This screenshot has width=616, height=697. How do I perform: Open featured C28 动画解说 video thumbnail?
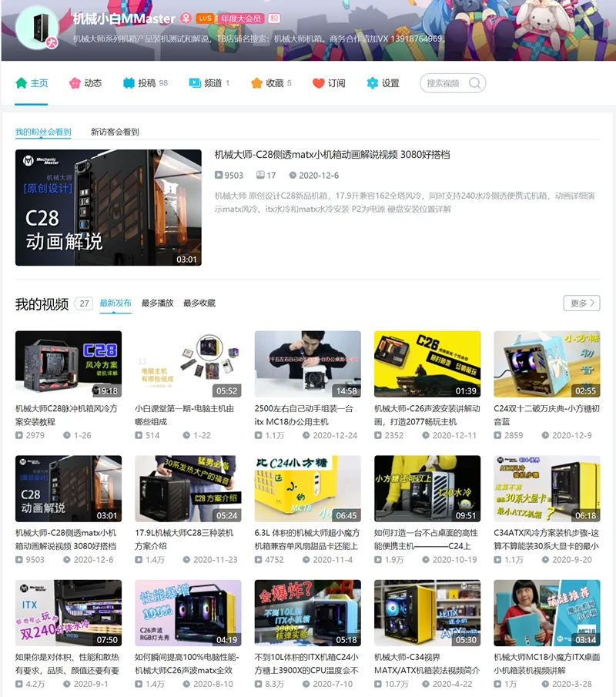[108, 207]
